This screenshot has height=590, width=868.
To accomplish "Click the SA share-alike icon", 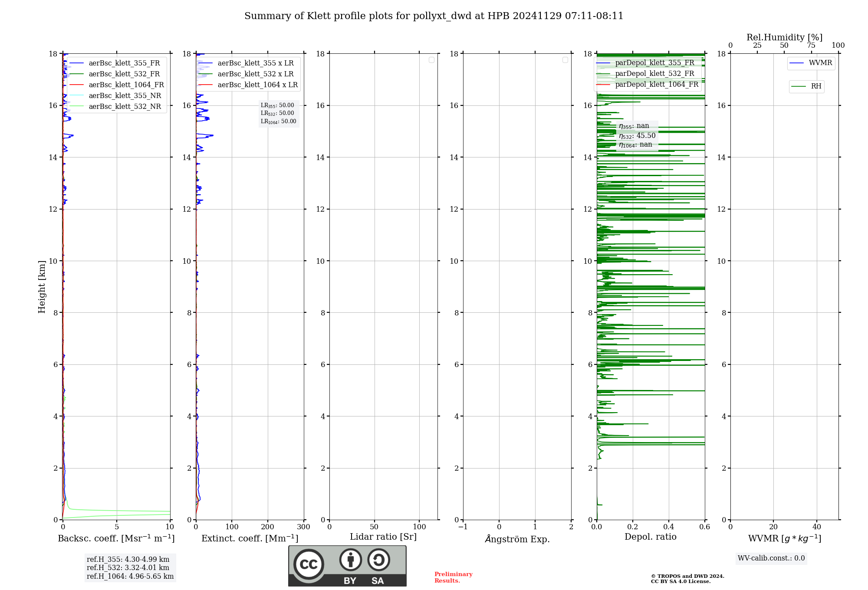I will coord(378,560).
